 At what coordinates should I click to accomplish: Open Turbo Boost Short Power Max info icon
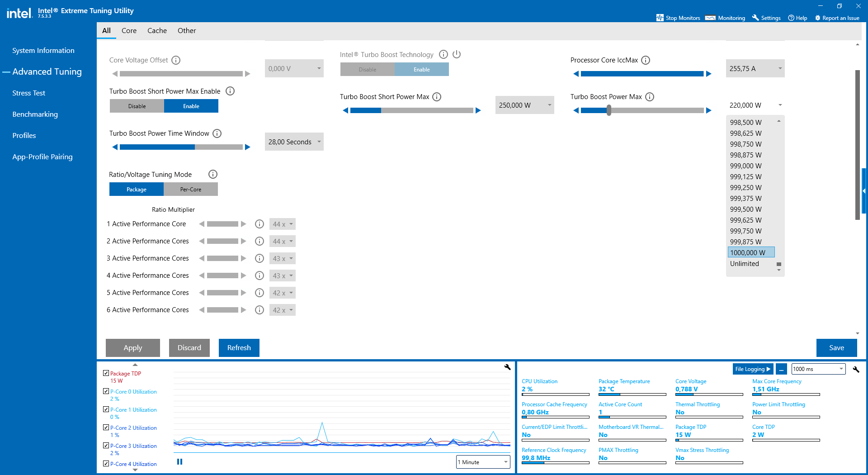[x=437, y=97]
